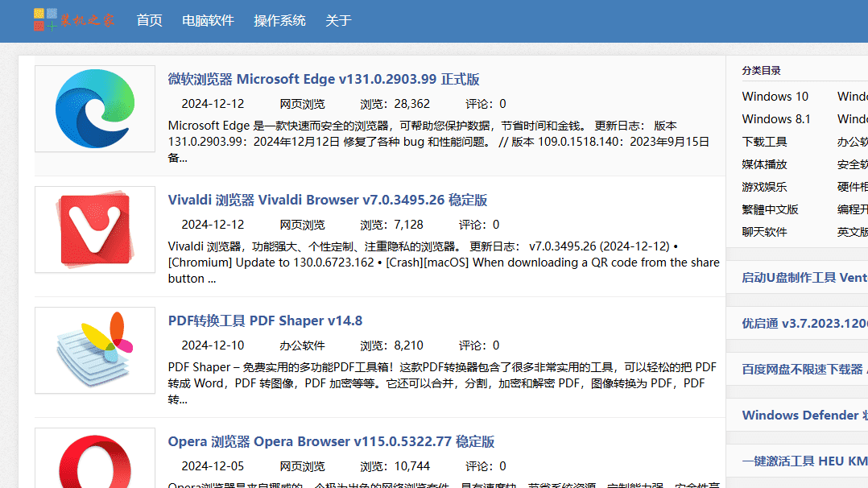Viewport: 868px width, 488px height.
Task: Click 网页浏览 category on the Edge entry
Action: [302, 104]
